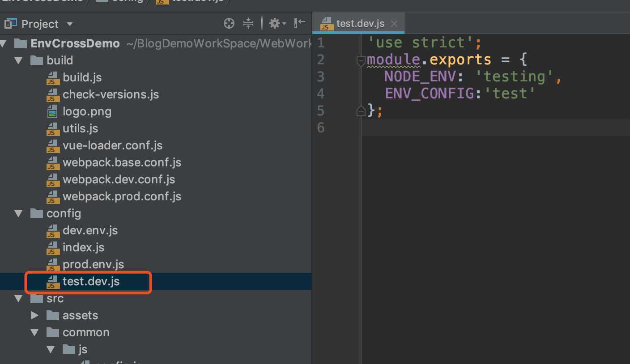This screenshot has width=630, height=364.
Task: Open webpack.base.conf.js file
Action: 122,162
